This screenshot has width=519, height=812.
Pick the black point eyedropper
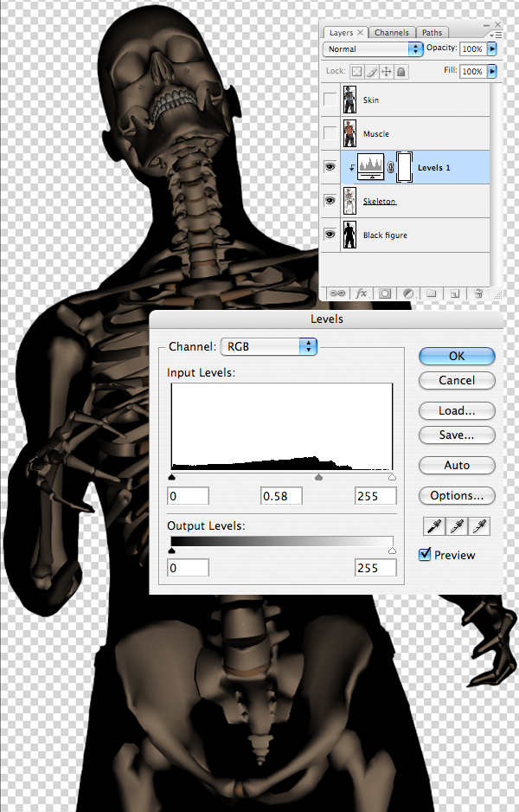point(432,526)
